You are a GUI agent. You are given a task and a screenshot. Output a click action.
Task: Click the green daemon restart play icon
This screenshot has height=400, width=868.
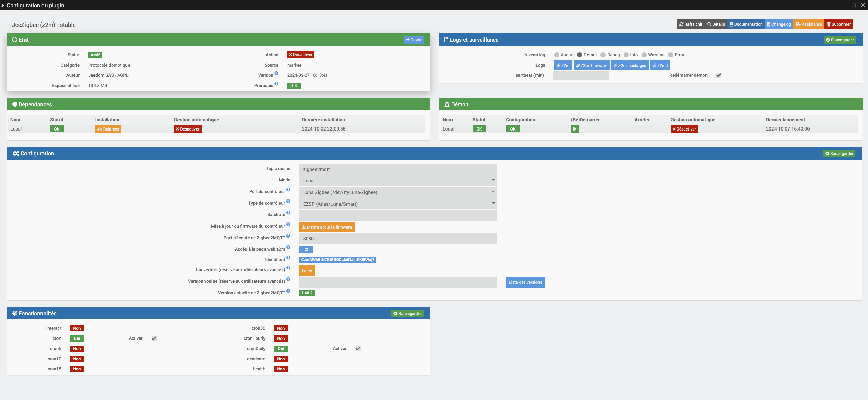(x=574, y=129)
